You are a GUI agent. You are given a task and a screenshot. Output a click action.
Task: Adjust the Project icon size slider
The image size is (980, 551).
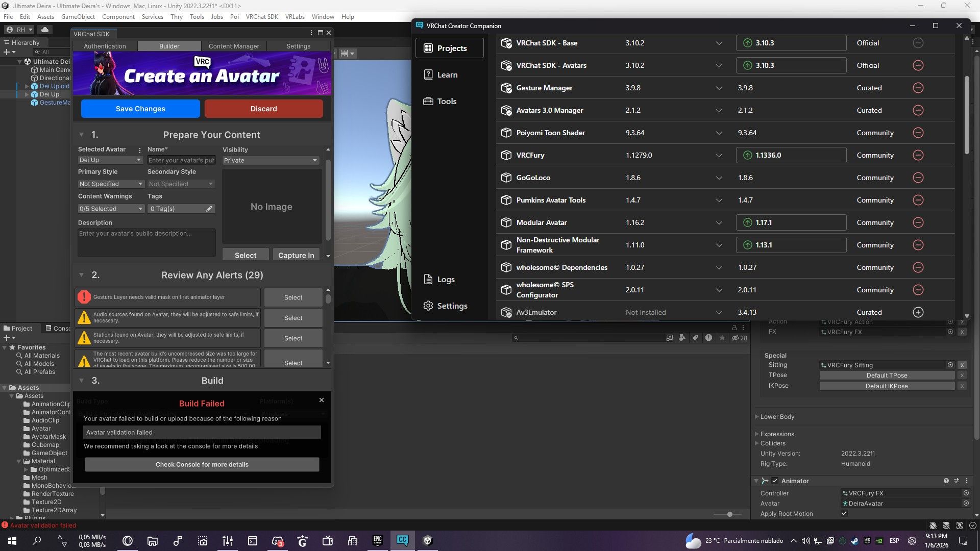[730, 514]
